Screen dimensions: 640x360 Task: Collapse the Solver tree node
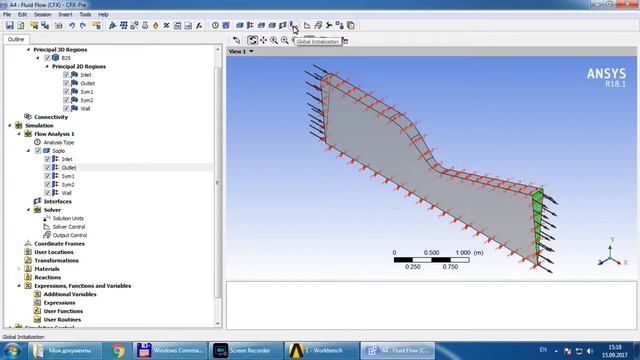coord(28,210)
